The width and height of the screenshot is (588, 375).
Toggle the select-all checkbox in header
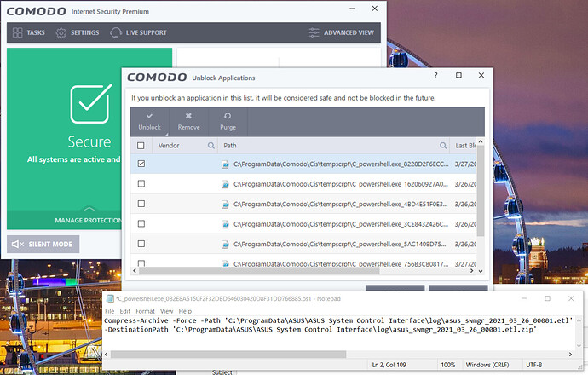point(141,146)
